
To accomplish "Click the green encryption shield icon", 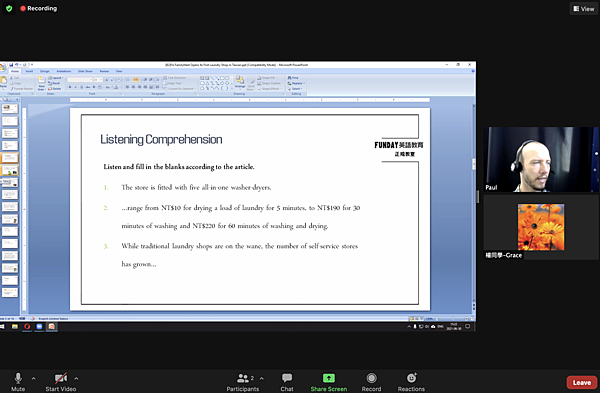I will click(9, 8).
